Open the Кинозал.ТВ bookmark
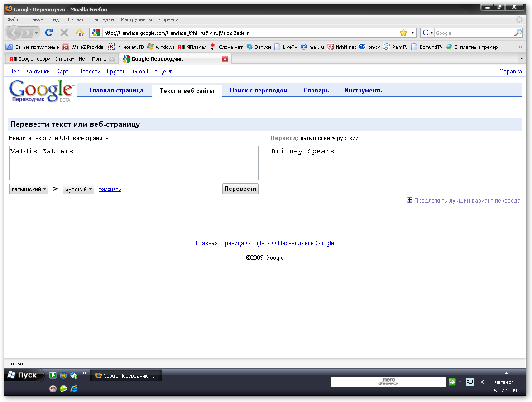The width and height of the screenshot is (532, 402). click(126, 47)
